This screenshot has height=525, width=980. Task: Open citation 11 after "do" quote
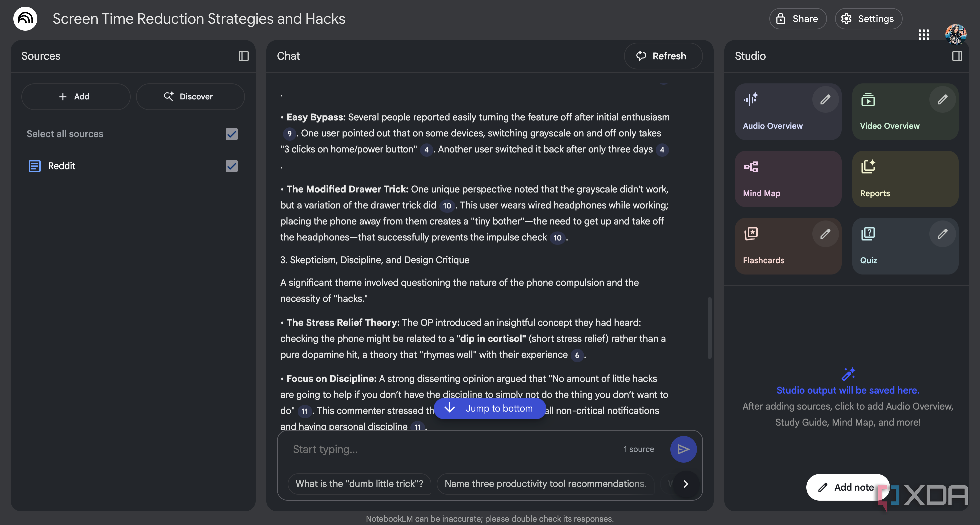305,411
